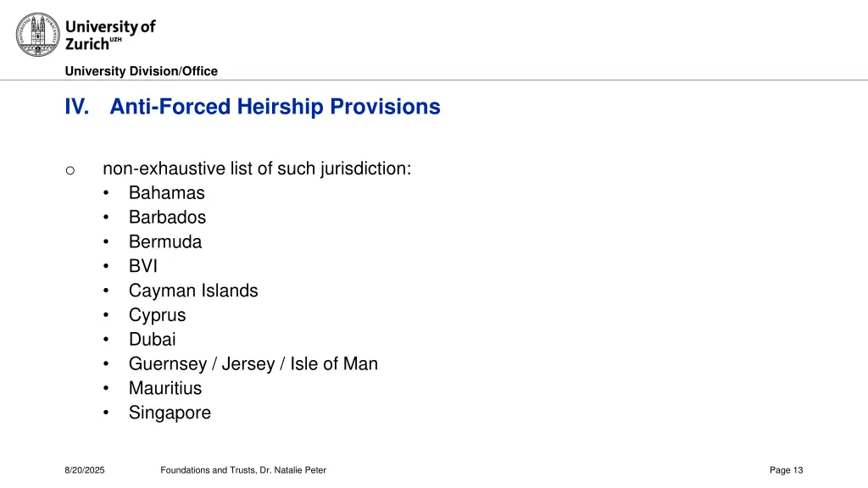This screenshot has height=488, width=868.
Task: Select the Barbados list entry
Action: pos(167,217)
